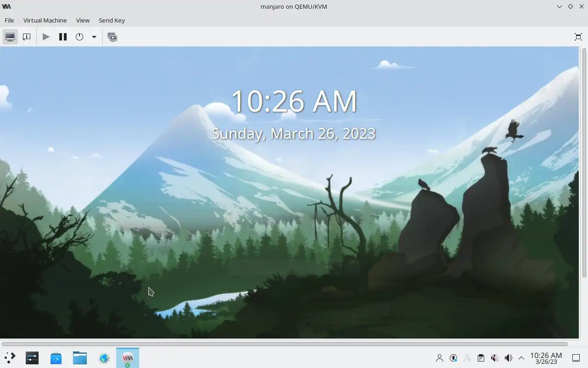Switch to fullscreen view using toolbar icon

coord(578,37)
